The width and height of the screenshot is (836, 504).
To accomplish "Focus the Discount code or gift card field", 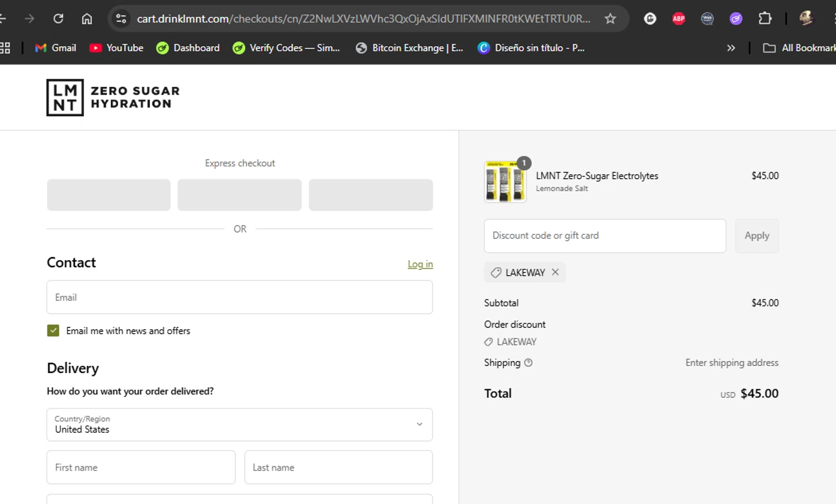I will [605, 236].
